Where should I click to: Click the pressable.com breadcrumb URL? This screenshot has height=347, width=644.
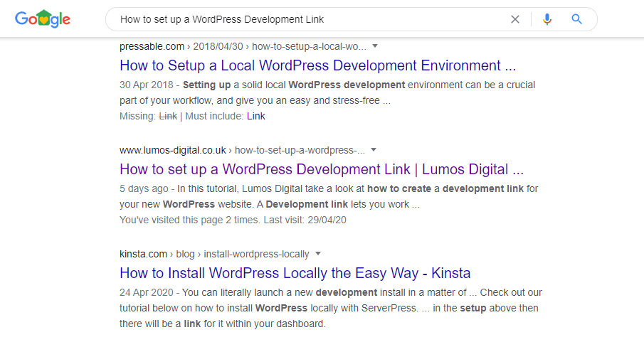(243, 46)
